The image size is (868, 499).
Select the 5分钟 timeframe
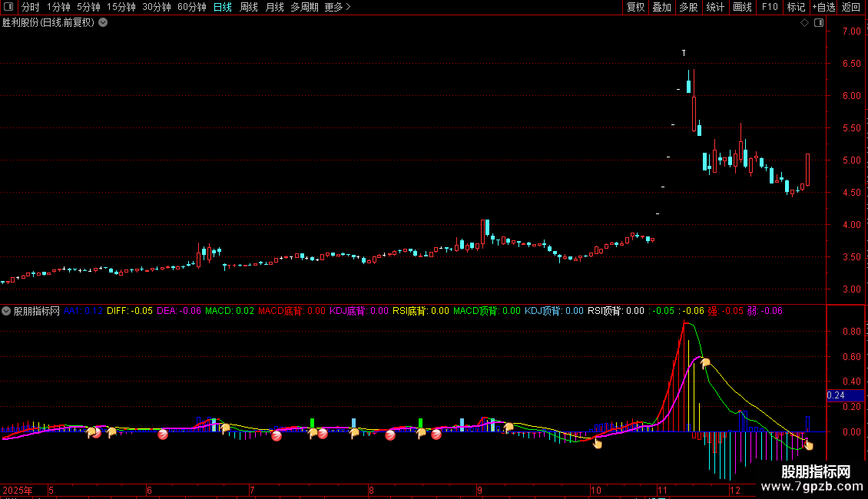pyautogui.click(x=88, y=7)
